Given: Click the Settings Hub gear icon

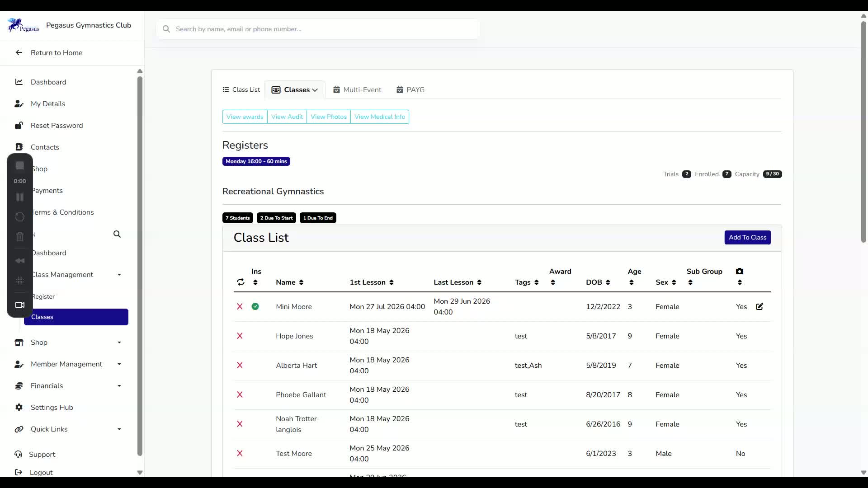Looking at the screenshot, I should coord(19,408).
